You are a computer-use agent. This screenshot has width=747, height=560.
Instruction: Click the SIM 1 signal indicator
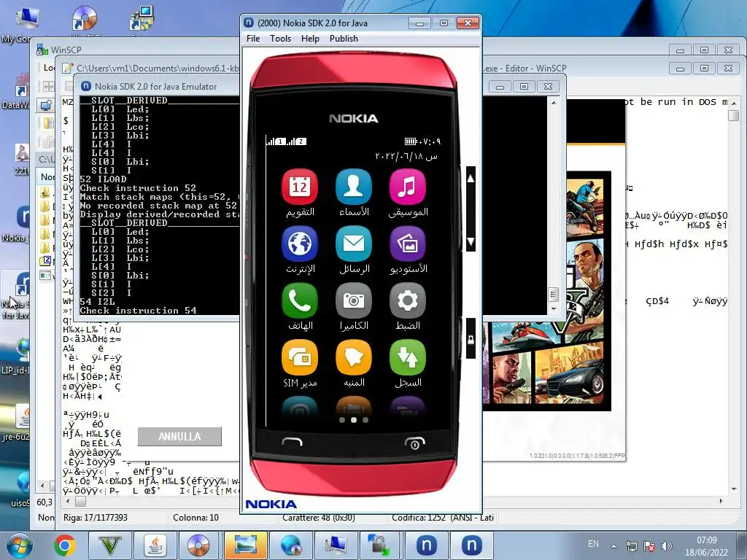pyautogui.click(x=275, y=141)
